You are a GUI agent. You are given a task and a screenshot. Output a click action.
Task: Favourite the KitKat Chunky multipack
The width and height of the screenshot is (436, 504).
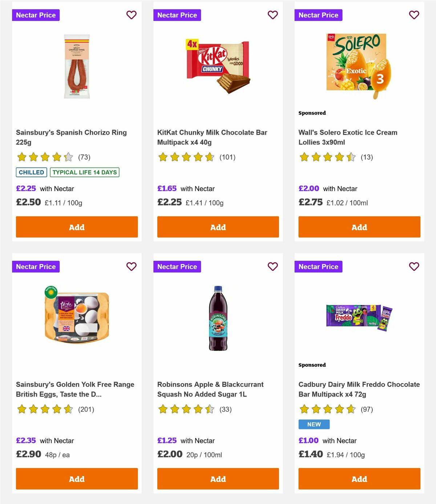tap(272, 15)
